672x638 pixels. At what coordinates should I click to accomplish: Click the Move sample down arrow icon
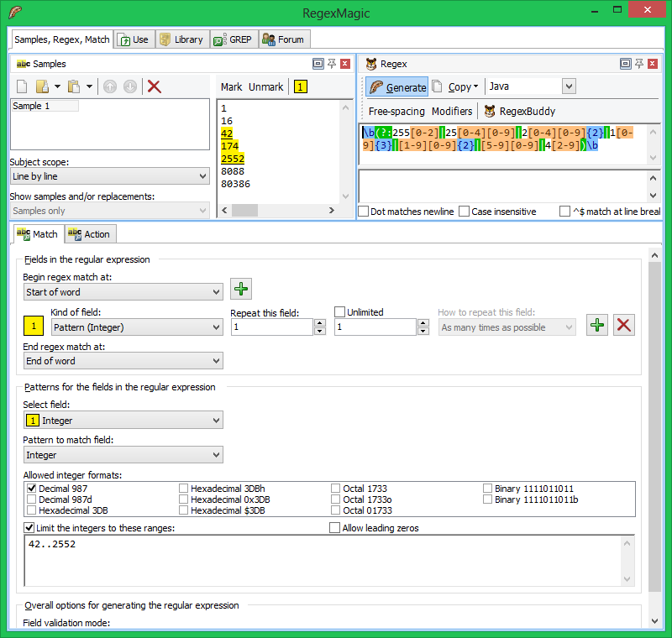pyautogui.click(x=130, y=87)
